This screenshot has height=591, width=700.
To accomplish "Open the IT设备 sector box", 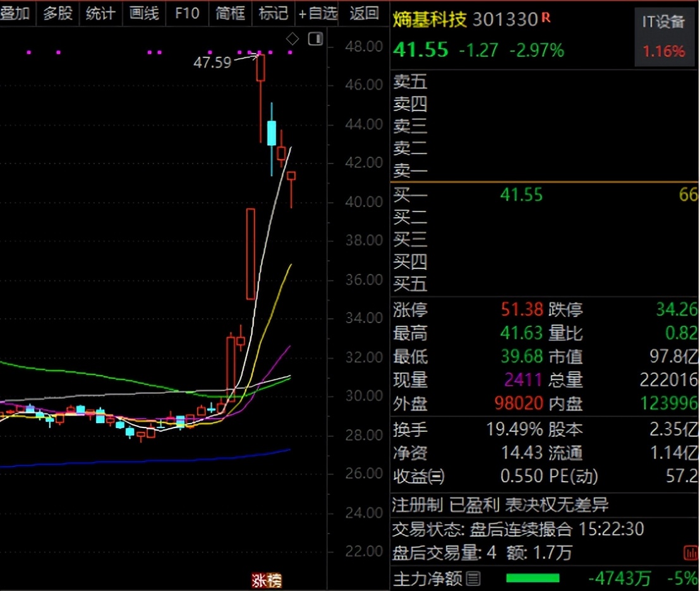I will point(663,37).
